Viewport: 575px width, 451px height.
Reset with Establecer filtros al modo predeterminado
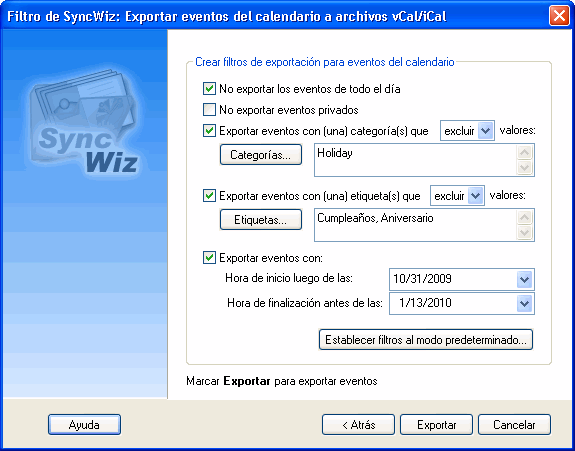[426, 340]
